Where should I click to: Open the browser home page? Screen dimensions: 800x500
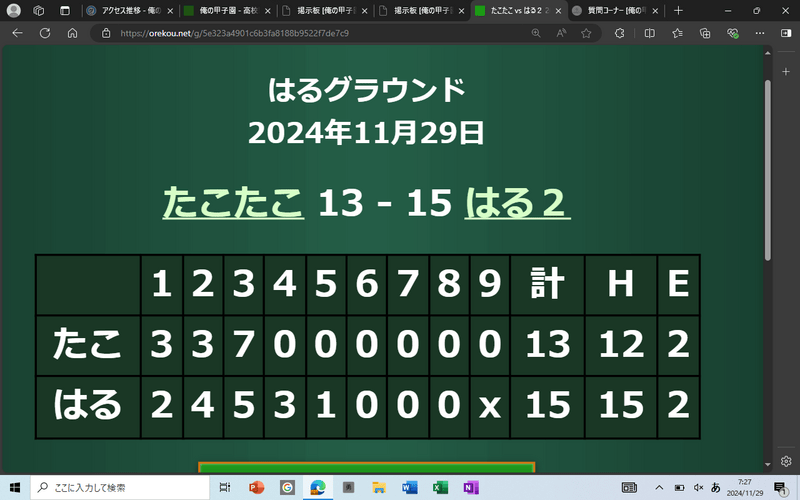(x=73, y=33)
